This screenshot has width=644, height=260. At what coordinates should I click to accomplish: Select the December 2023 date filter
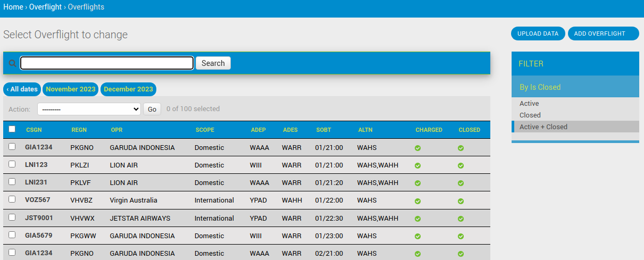point(128,89)
